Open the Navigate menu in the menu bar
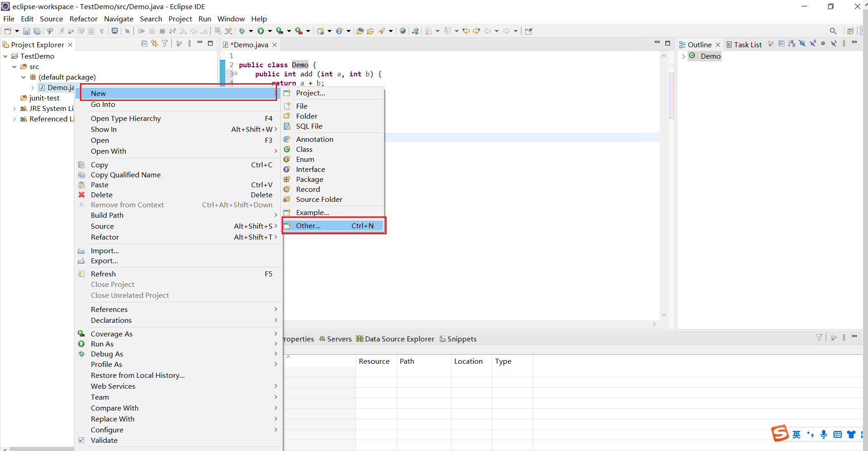This screenshot has width=868, height=451. [119, 19]
